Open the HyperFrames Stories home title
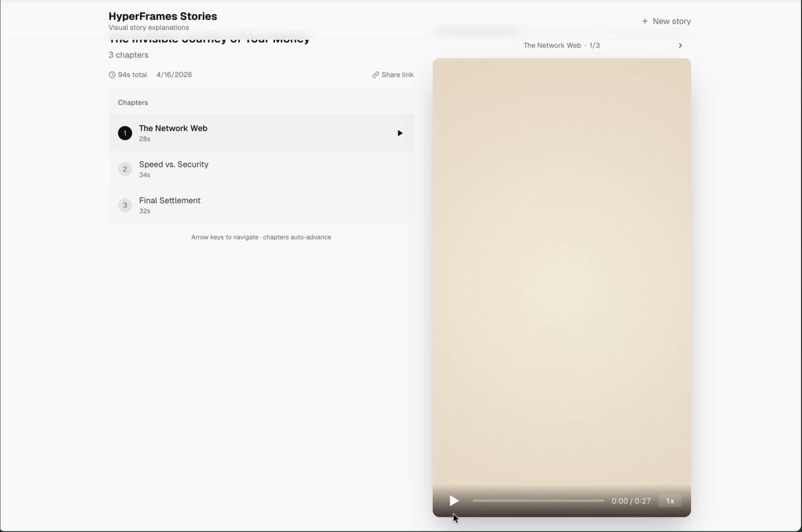 tap(163, 16)
